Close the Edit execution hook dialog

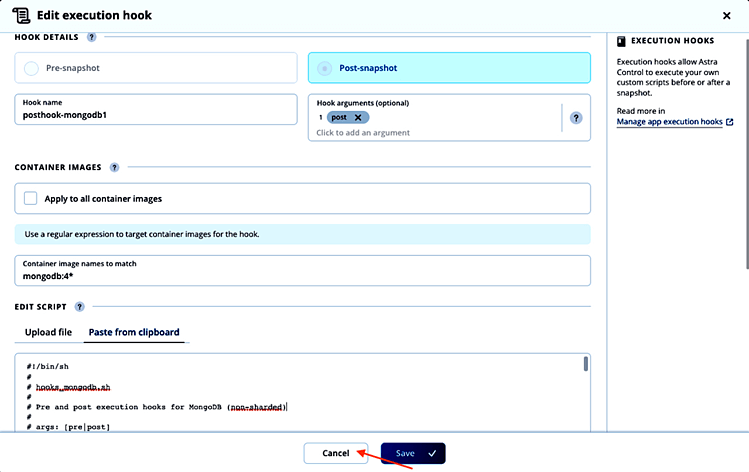726,15
